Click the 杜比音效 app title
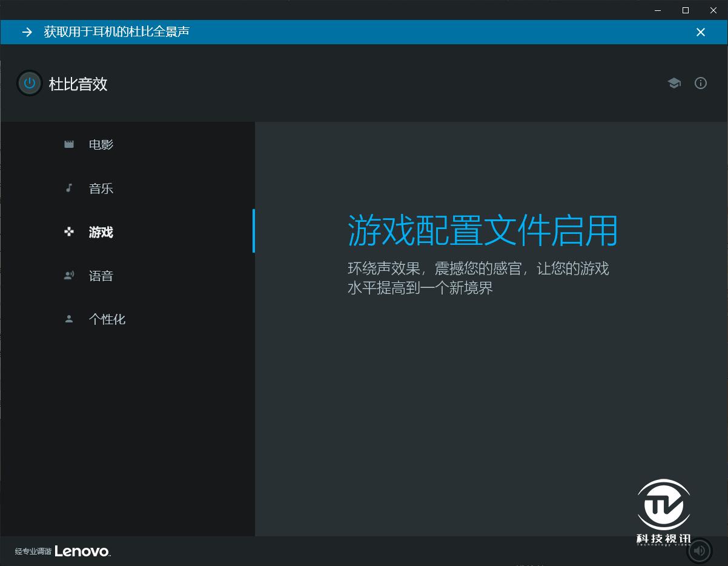Screen dimensions: 728x566 point(78,84)
